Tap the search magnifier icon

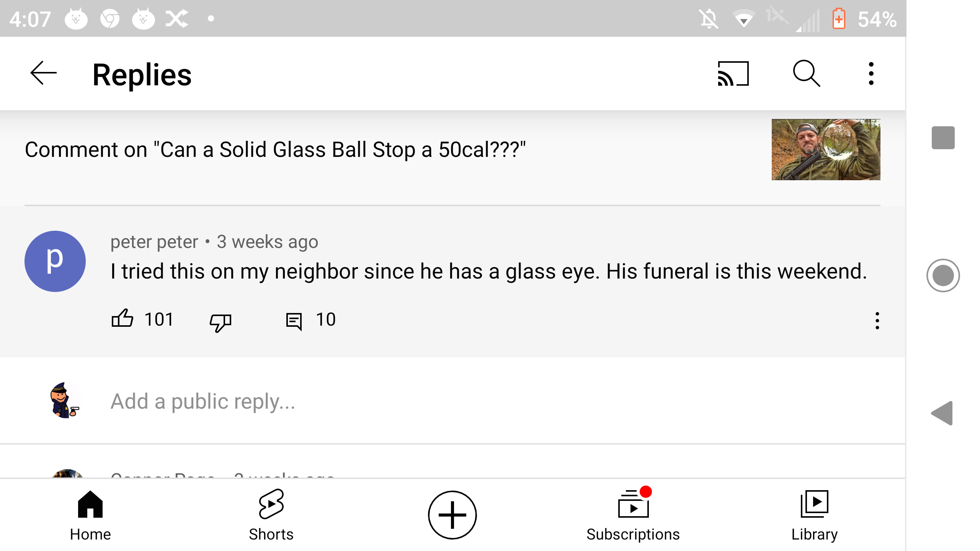coord(806,73)
